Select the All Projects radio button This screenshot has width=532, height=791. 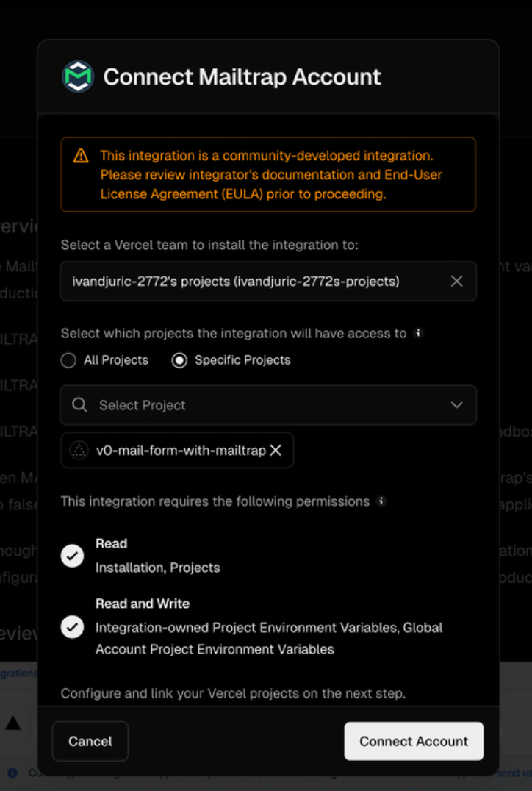(x=68, y=360)
